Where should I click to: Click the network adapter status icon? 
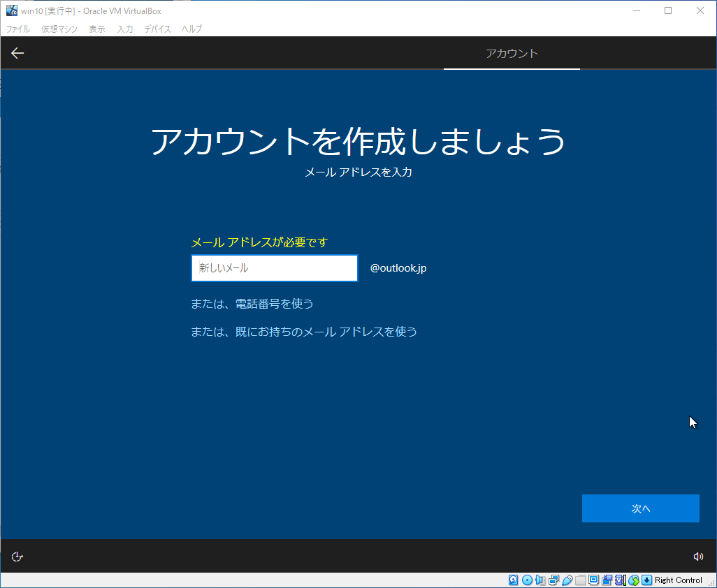tap(553, 580)
